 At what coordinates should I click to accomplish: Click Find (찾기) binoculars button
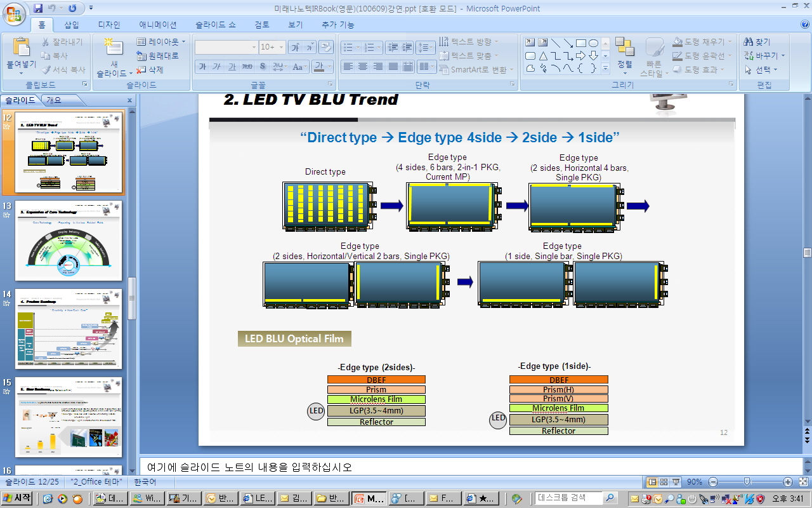pos(758,42)
